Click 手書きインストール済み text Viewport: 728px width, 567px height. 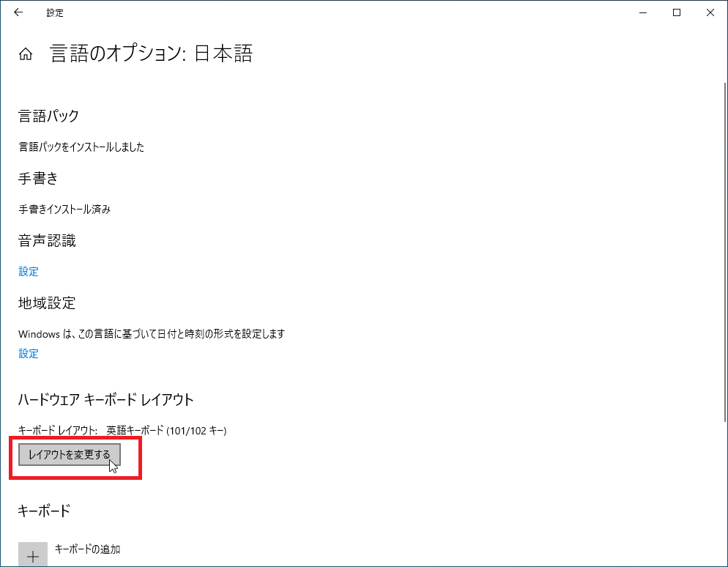click(x=64, y=210)
